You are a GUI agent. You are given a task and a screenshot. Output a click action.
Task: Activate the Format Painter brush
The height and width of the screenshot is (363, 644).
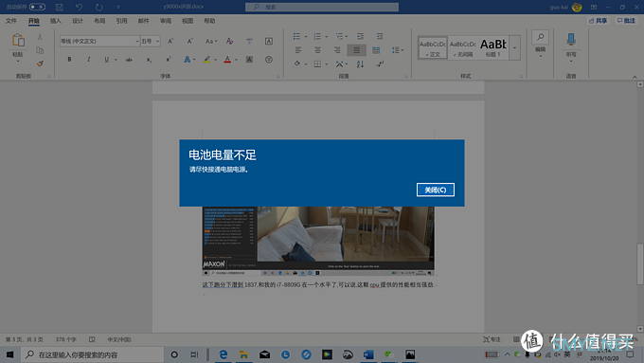coord(40,64)
